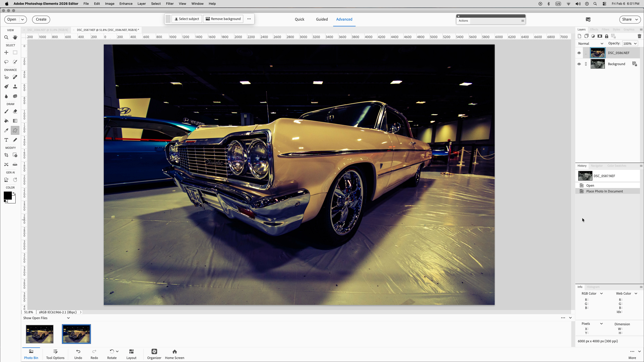The image size is (644, 362).
Task: Select the Zoom tool magnifier
Action: coord(6,37)
